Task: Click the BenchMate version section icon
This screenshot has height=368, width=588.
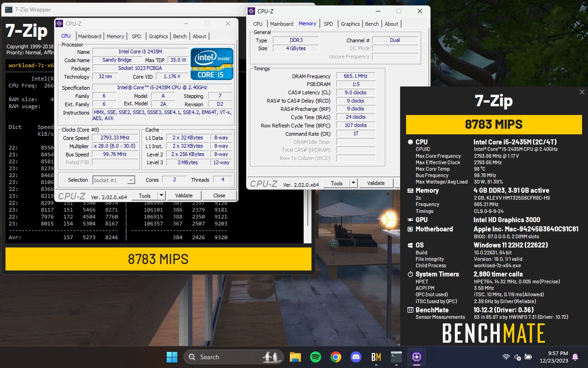Action: coord(410,310)
